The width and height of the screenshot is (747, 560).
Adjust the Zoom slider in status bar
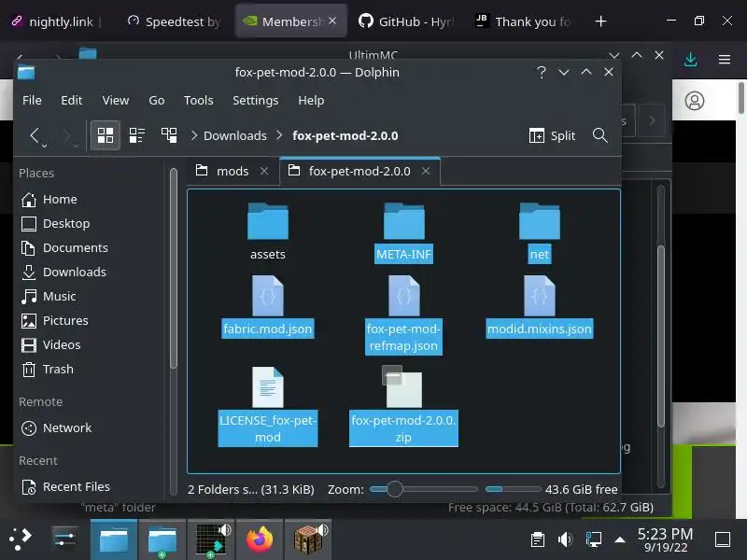tap(424, 489)
